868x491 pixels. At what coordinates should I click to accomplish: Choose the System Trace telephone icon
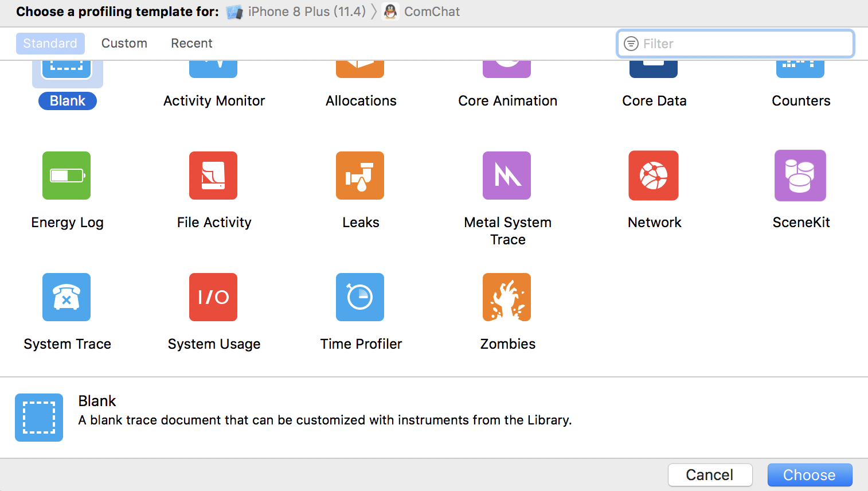(x=67, y=297)
